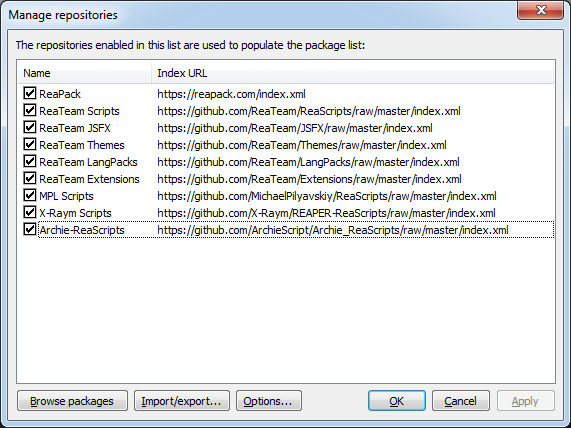Toggle the X-Raym Scripts checkbox
571x428 pixels.
pyautogui.click(x=29, y=212)
